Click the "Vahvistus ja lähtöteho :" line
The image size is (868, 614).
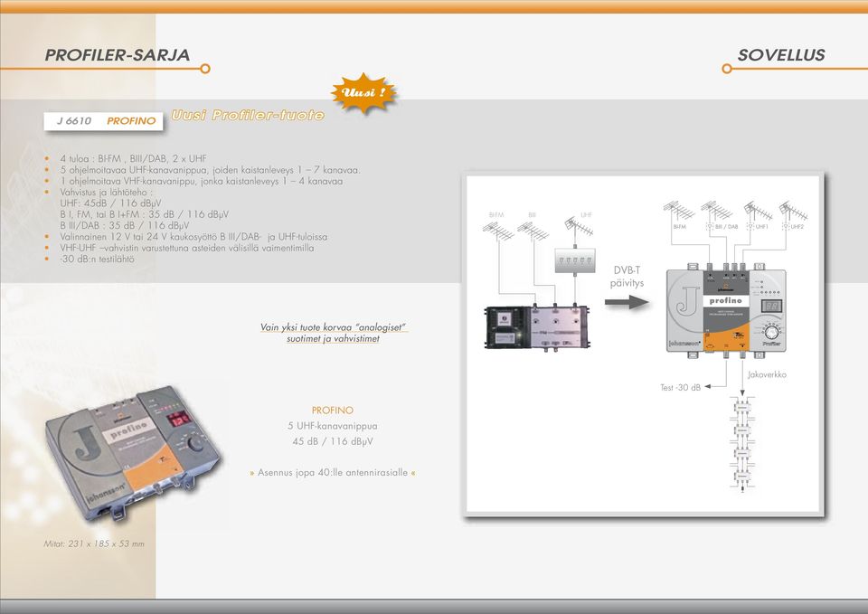[107, 192]
